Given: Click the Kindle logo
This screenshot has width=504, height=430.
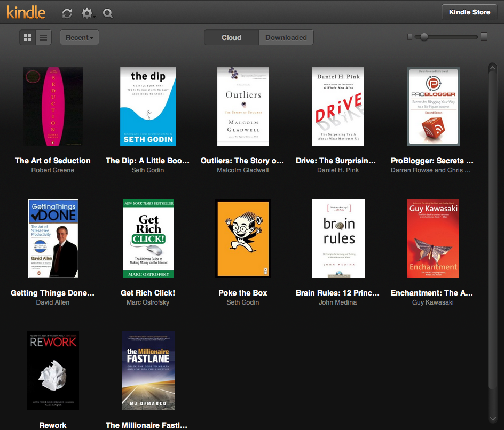Looking at the screenshot, I should [x=26, y=12].
